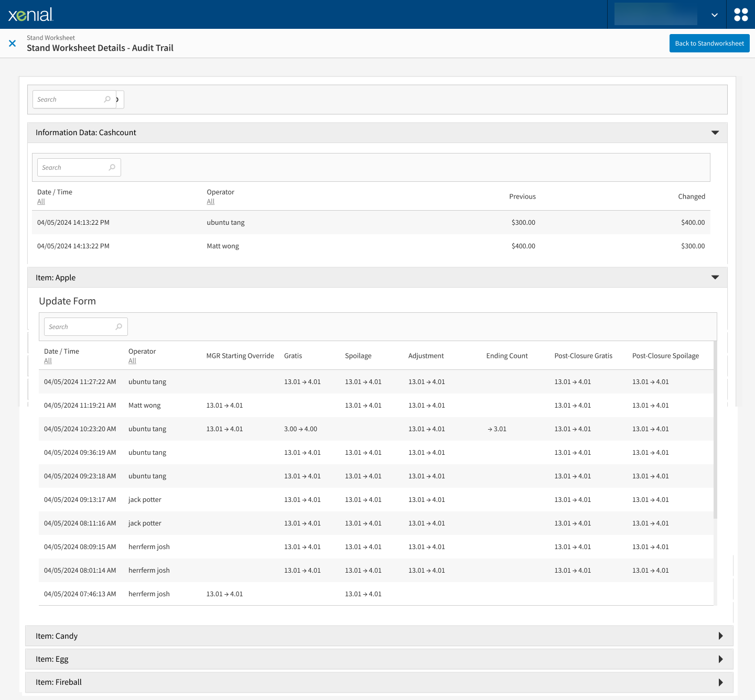Click the magnifier icon in the top search box
The image size is (755, 700).
pyautogui.click(x=107, y=99)
